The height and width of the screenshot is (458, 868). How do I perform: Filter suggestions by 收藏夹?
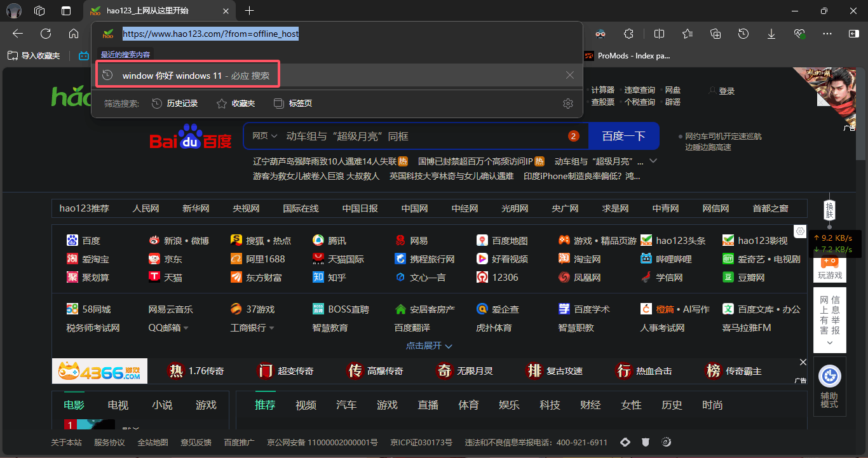coord(236,104)
